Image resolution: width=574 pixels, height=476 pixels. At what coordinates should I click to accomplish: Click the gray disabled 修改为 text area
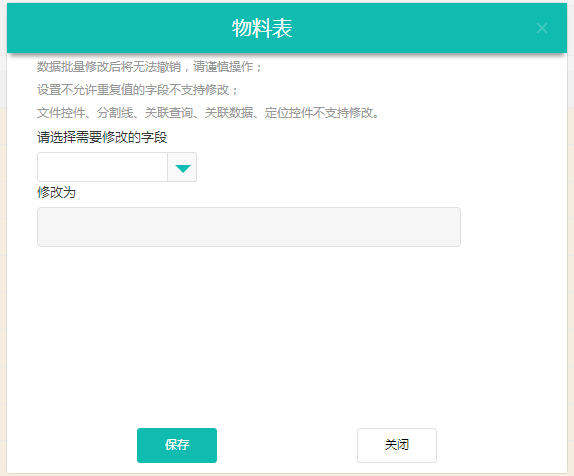(249, 227)
